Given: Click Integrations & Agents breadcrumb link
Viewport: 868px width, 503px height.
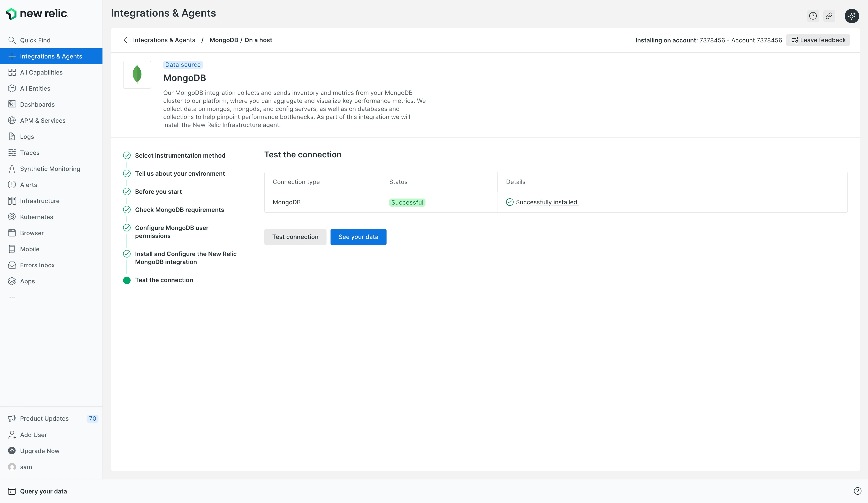Looking at the screenshot, I should 164,40.
